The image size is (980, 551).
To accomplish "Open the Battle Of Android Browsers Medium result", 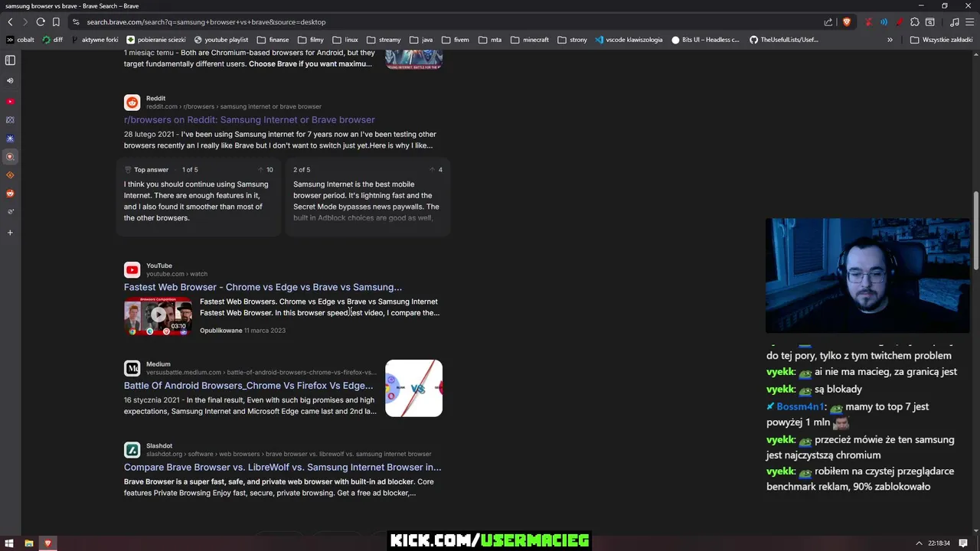I will (249, 386).
